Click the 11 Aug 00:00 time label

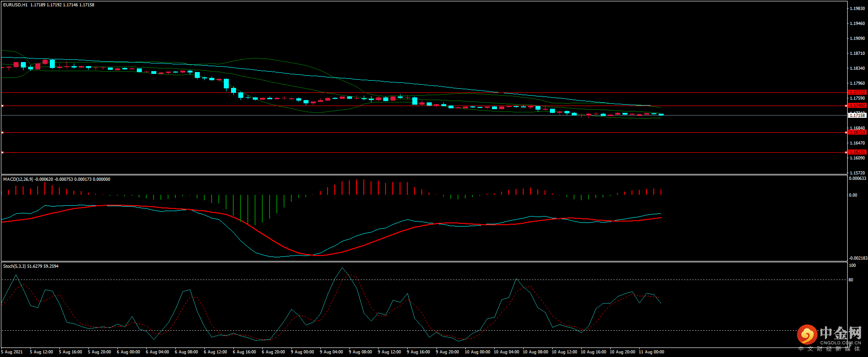(x=651, y=352)
